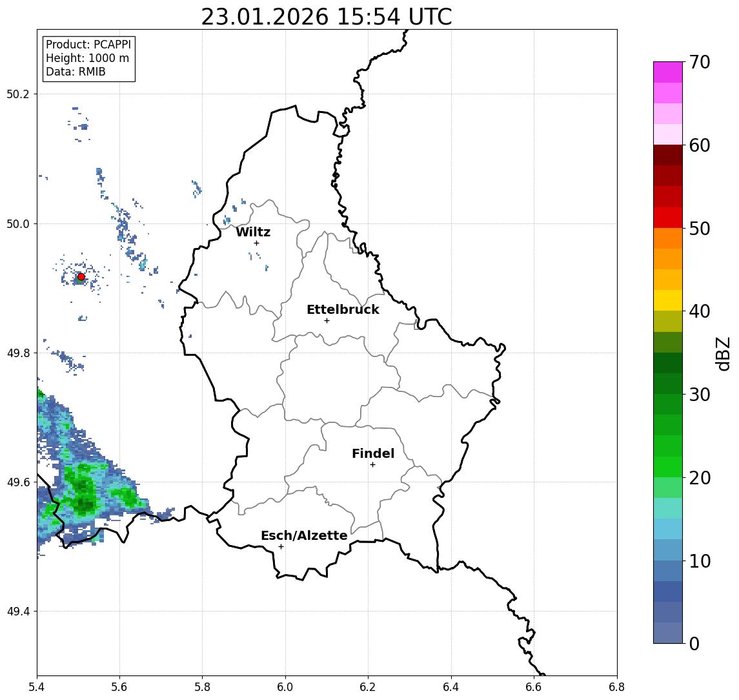Select the bright red swatch just above 50
Screen dimensions: 739x700
[668, 218]
